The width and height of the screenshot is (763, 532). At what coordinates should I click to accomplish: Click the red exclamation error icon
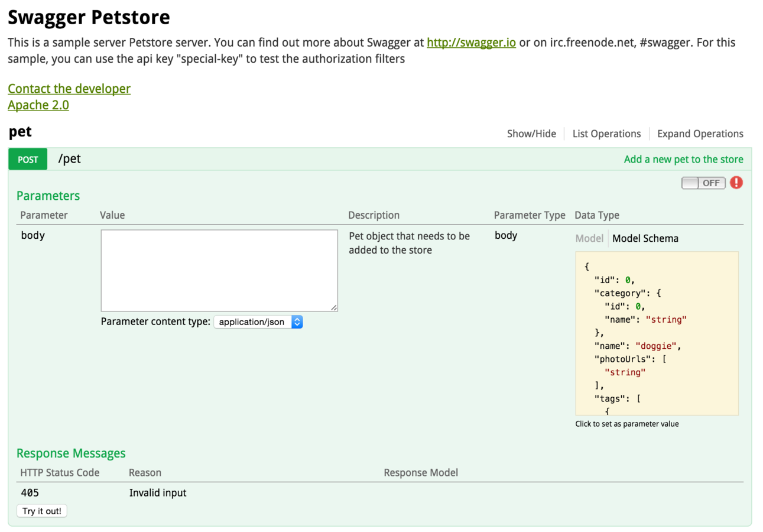736,183
